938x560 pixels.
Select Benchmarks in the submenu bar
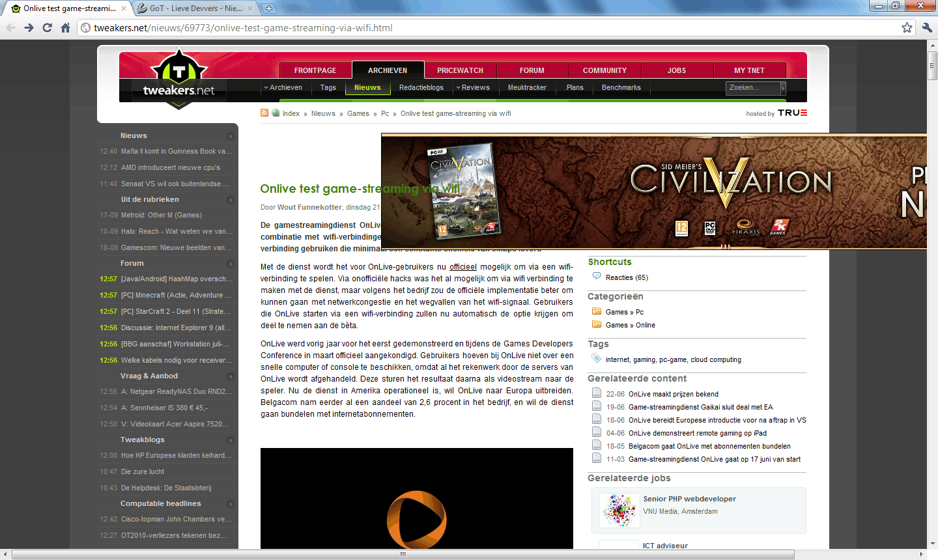point(621,87)
